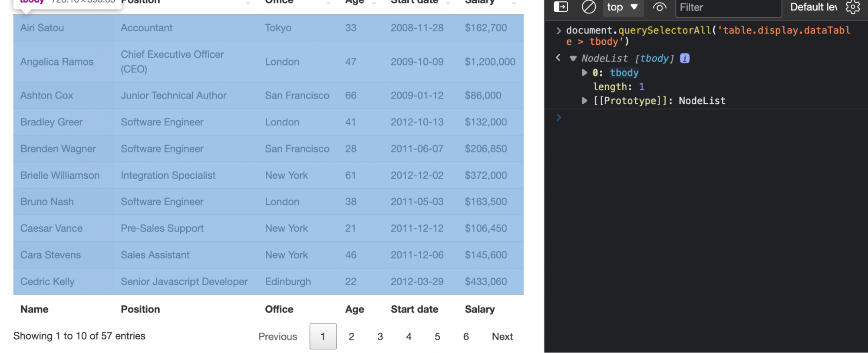This screenshot has height=353, width=868.
Task: Click the Cedric Kelly name cell
Action: 63,281
